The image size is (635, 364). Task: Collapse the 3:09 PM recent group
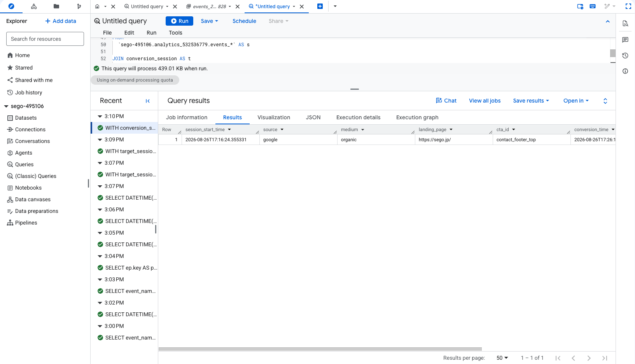pos(100,139)
